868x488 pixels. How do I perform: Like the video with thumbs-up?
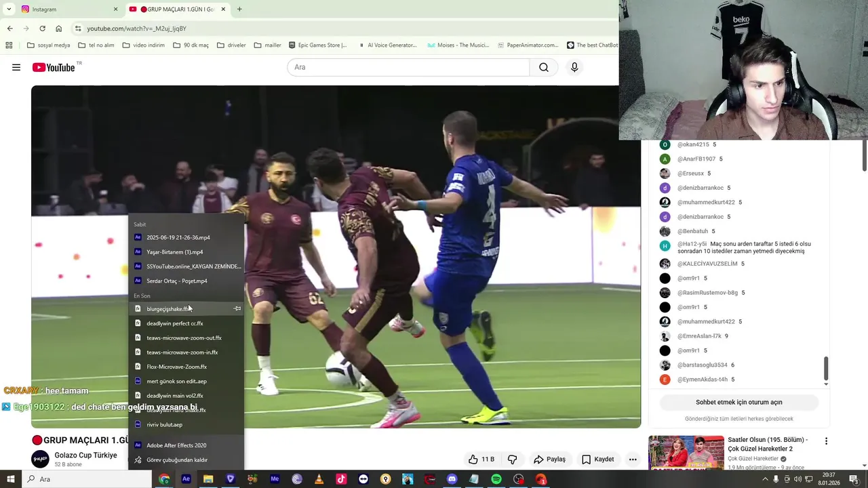point(480,459)
